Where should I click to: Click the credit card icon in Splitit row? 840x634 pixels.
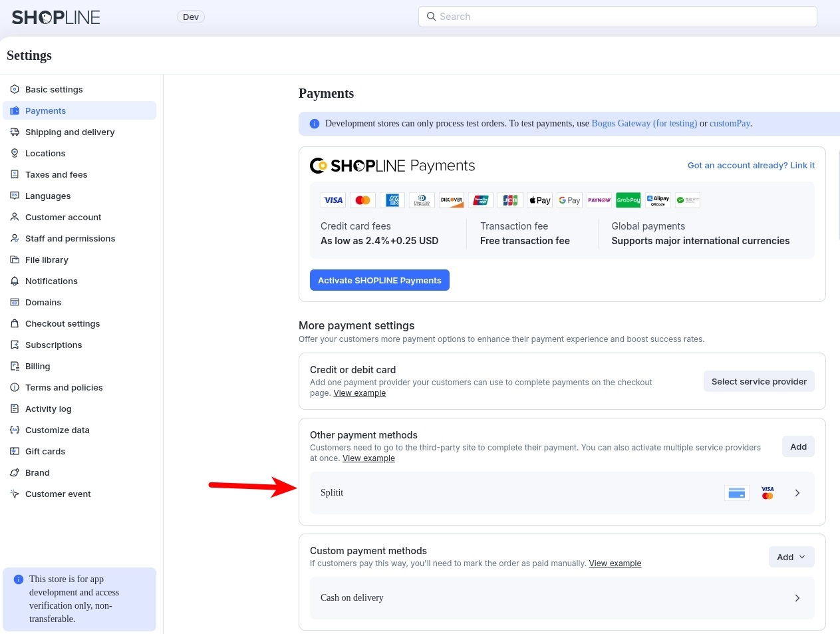pos(737,493)
